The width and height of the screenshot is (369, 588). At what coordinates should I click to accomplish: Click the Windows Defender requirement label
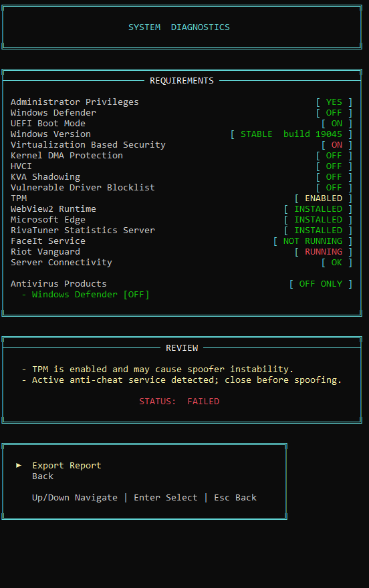(x=53, y=112)
